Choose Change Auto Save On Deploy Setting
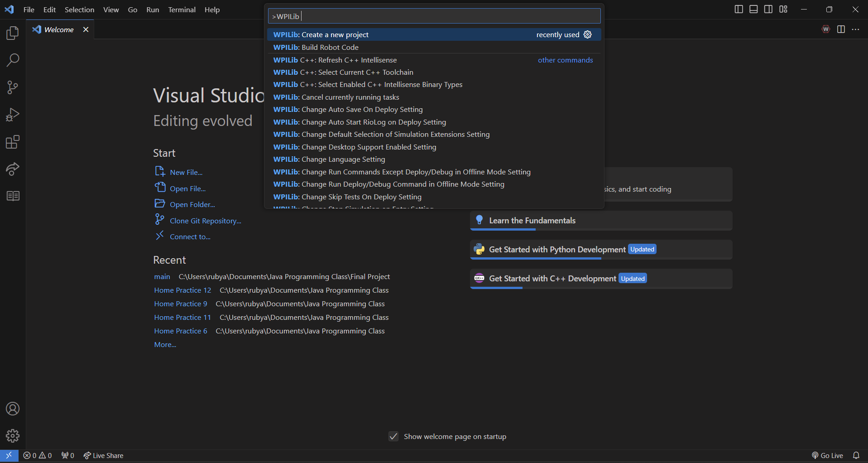 click(x=434, y=110)
